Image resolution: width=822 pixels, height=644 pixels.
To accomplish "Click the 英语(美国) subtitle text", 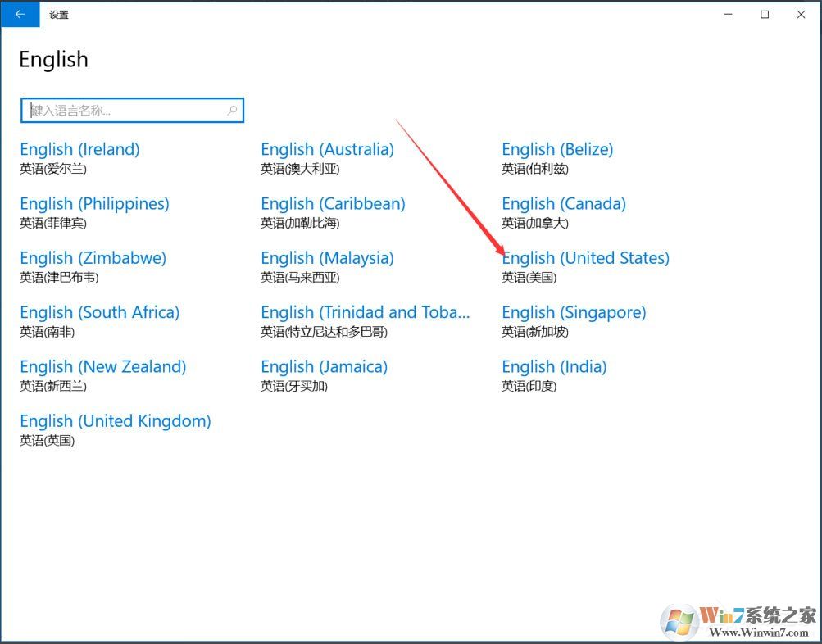I will (x=529, y=277).
